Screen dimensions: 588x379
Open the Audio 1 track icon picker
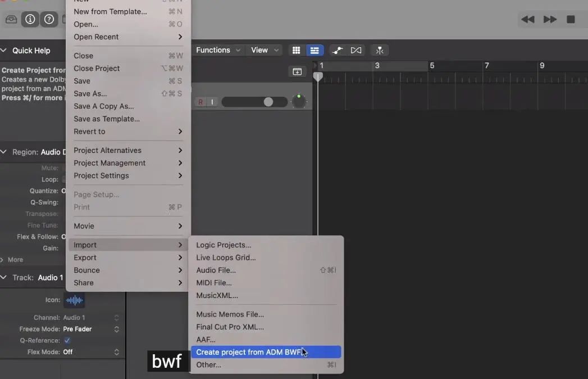coord(74,300)
